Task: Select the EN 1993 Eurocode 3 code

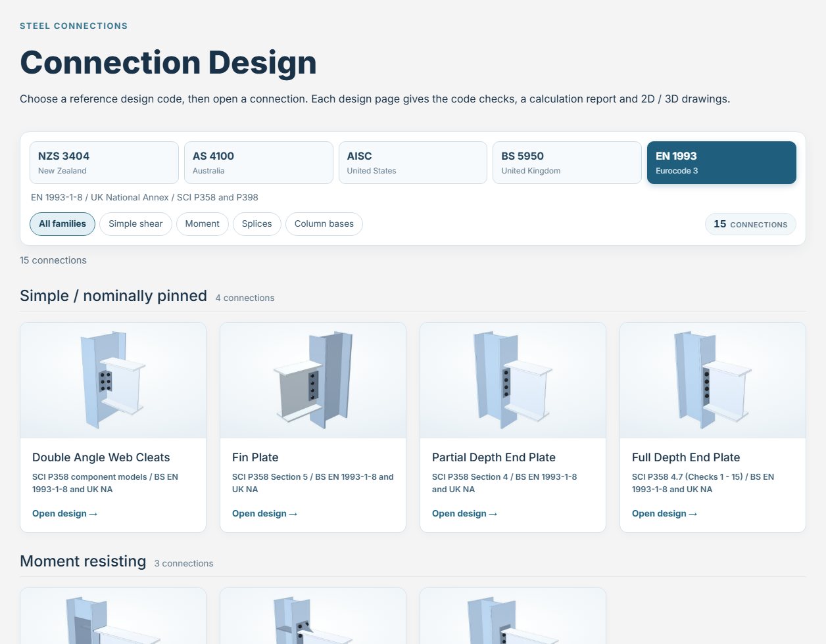Action: [x=721, y=162]
